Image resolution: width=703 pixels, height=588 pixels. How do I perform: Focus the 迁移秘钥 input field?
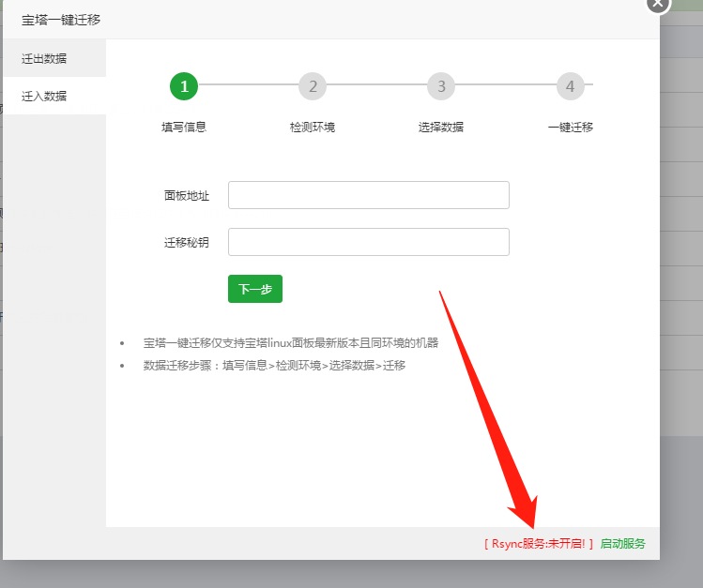click(369, 242)
